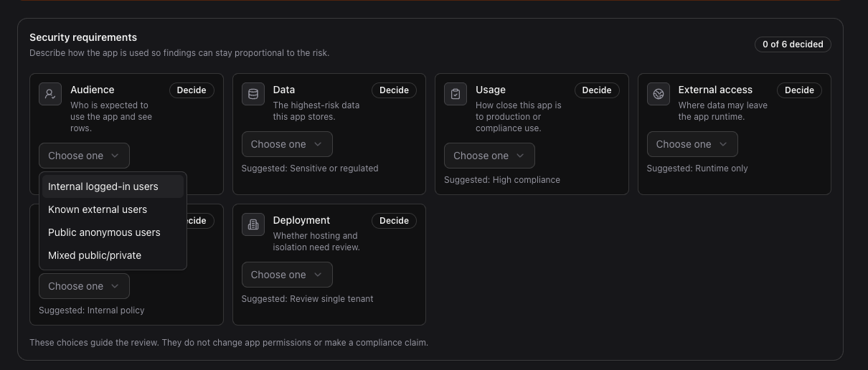Choose 'Public anonymous users' option
The image size is (868, 370).
(113, 232)
